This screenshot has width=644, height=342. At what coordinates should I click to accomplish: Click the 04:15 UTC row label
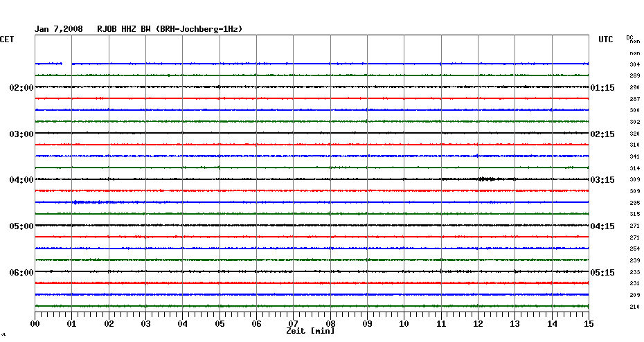(x=602, y=226)
